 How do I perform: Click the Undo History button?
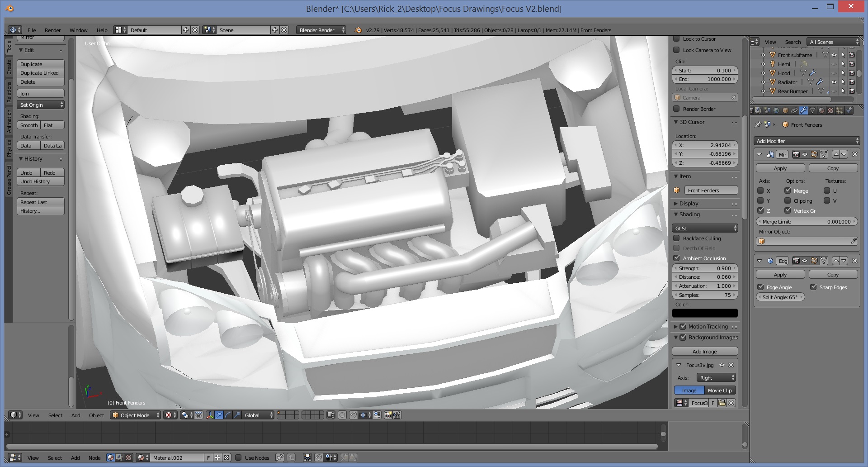click(41, 181)
